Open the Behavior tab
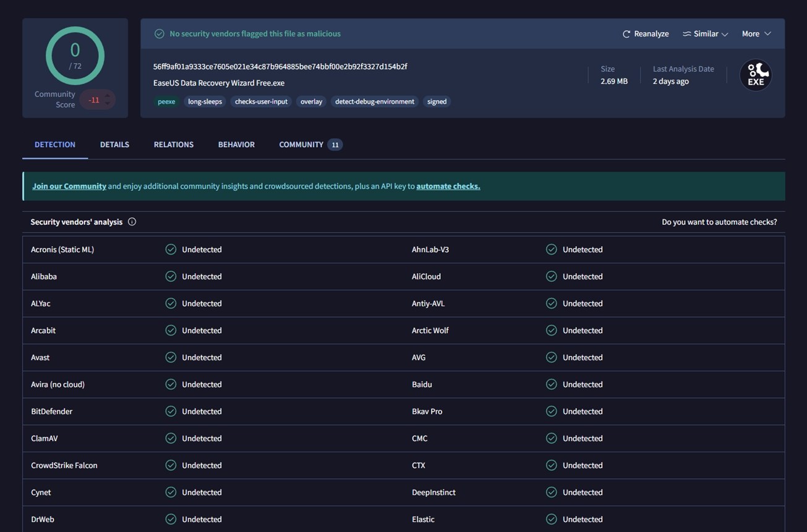This screenshot has width=807, height=532. pos(236,144)
